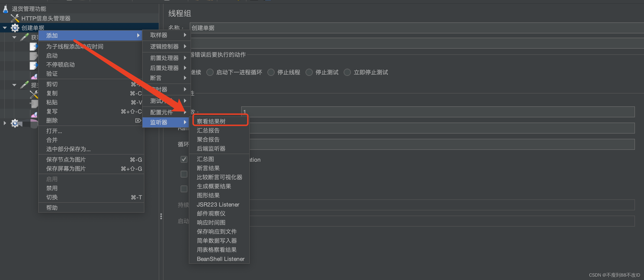Expand the bottom collapsed thread group node
The height and width of the screenshot is (280, 644).
coord(5,123)
